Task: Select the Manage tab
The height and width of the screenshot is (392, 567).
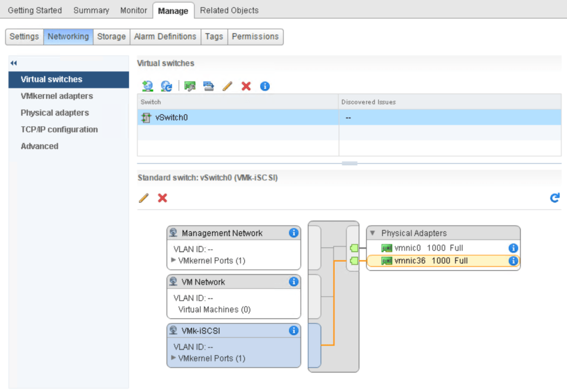Action: [173, 11]
